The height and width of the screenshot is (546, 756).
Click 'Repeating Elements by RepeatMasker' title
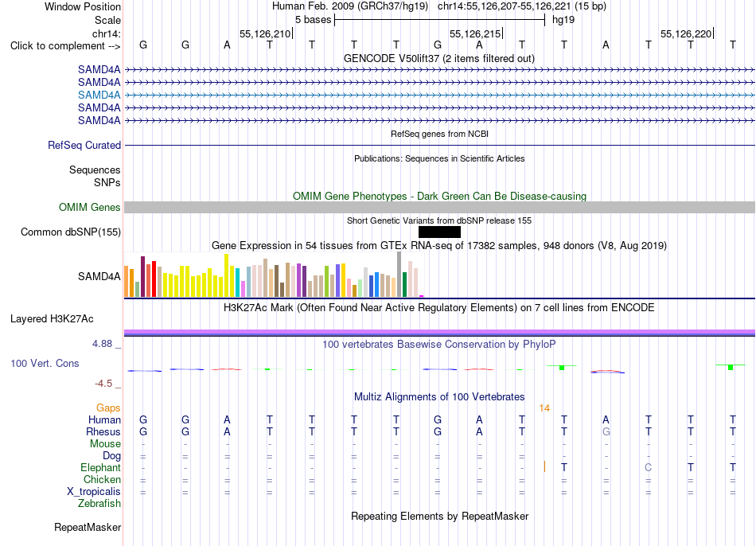(x=439, y=516)
